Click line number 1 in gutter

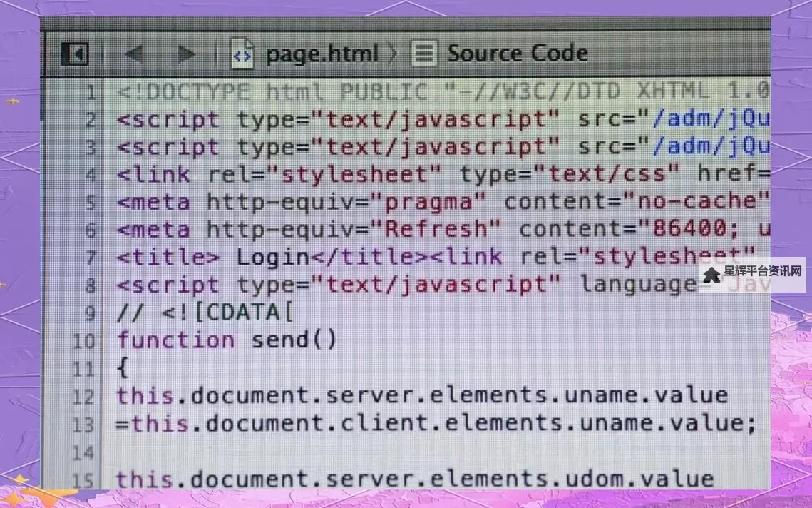point(90,93)
